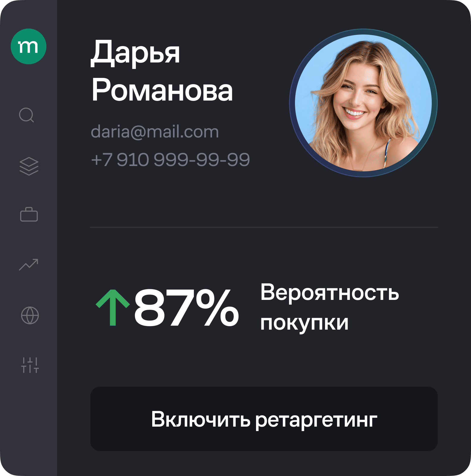Image resolution: width=471 pixels, height=476 pixels.
Task: Select the briefcase icon in sidebar
Action: 29,214
